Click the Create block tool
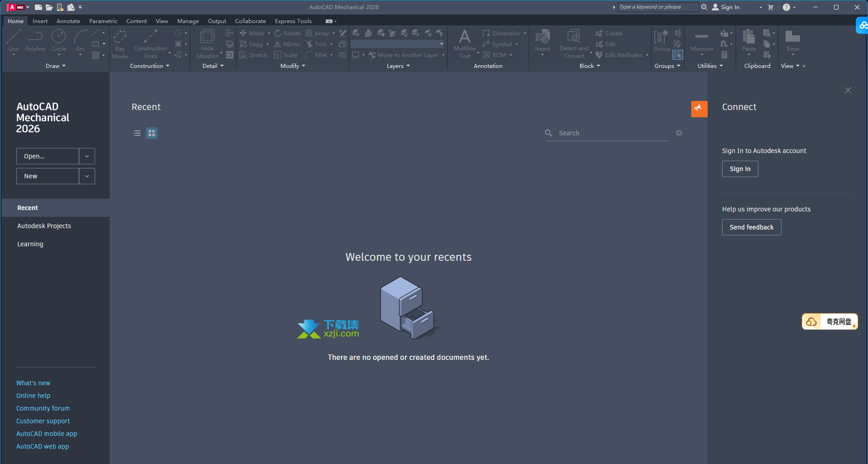868x464 pixels. point(609,33)
